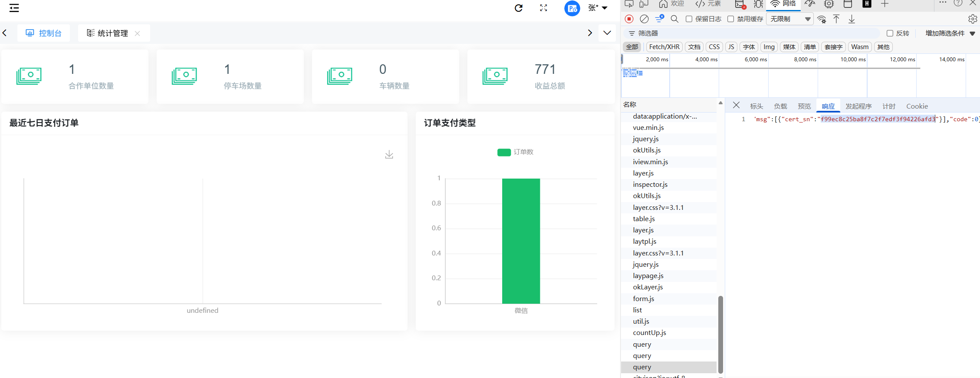Expand the 增加筛选条件 dropdown
Image resolution: width=980 pixels, height=378 pixels.
[950, 33]
